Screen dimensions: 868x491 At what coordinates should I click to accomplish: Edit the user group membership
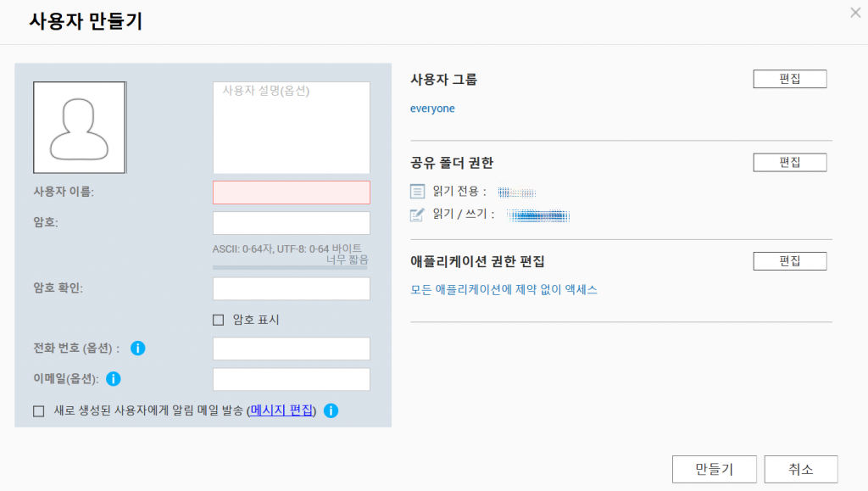tap(790, 79)
